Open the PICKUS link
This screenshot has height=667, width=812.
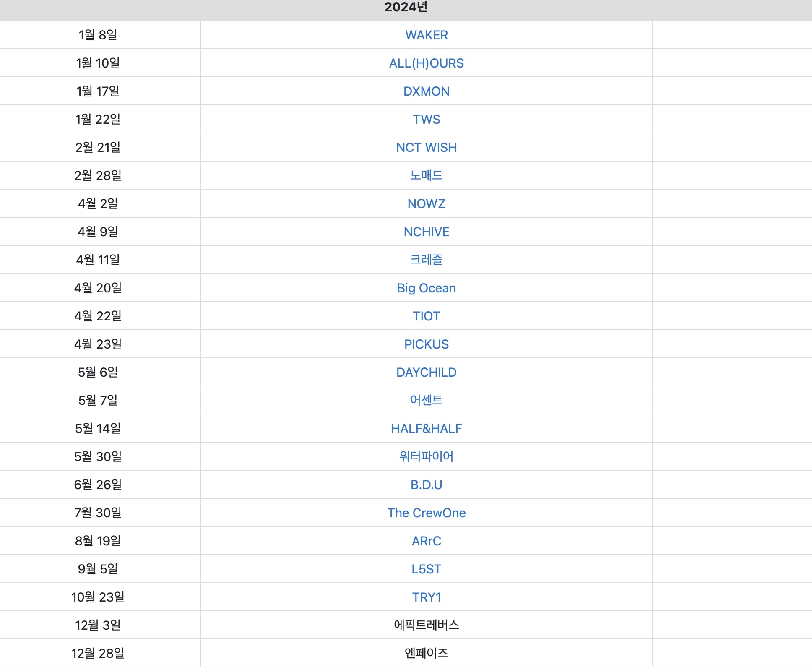[x=426, y=344]
